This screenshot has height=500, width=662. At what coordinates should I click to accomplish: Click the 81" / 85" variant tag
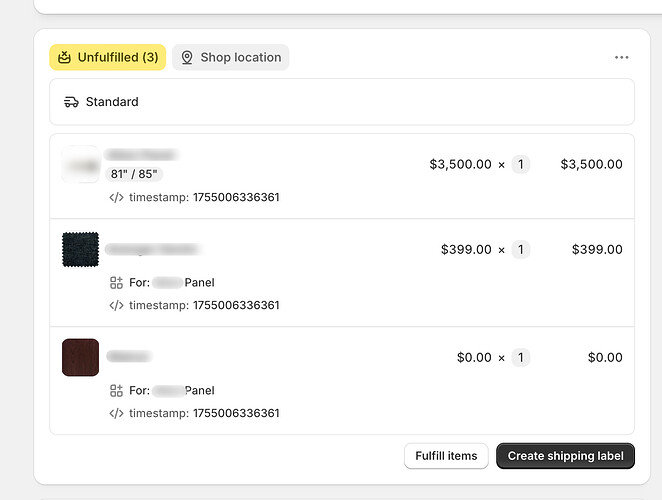coord(134,174)
